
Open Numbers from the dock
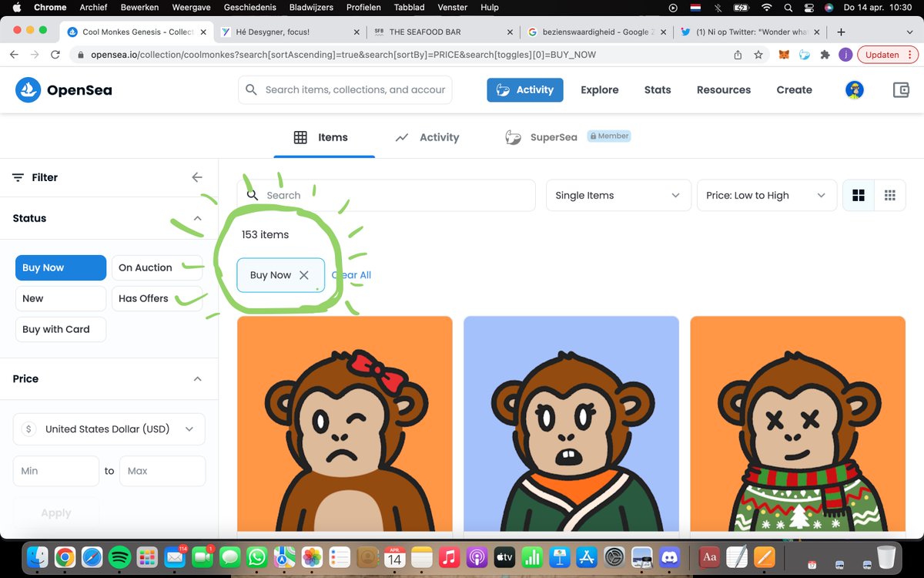coord(531,556)
